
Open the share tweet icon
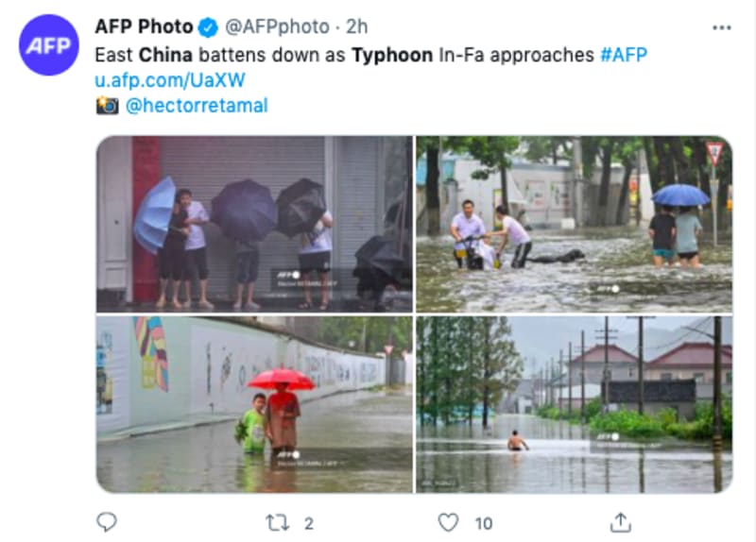tap(621, 522)
